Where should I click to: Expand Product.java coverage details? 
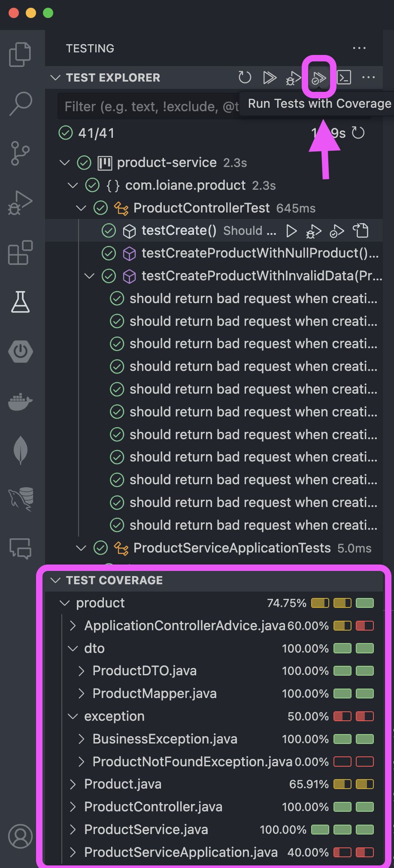(x=73, y=784)
